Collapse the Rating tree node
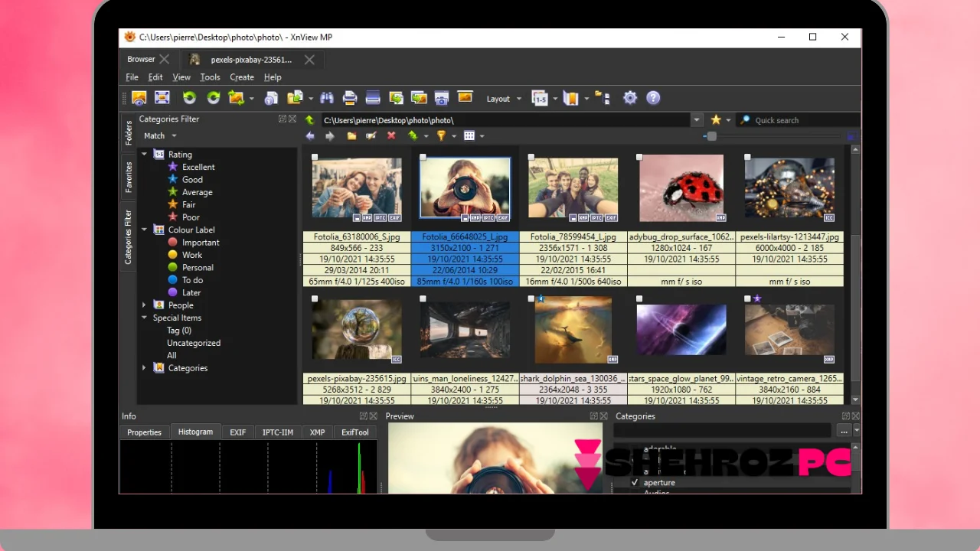980x551 pixels. point(144,155)
